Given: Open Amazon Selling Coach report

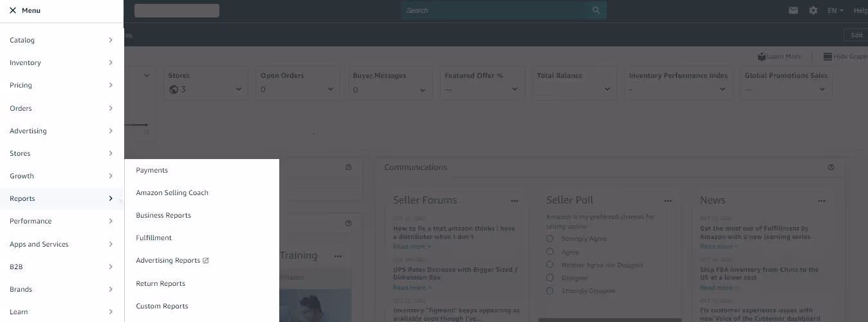Looking at the screenshot, I should [x=172, y=193].
